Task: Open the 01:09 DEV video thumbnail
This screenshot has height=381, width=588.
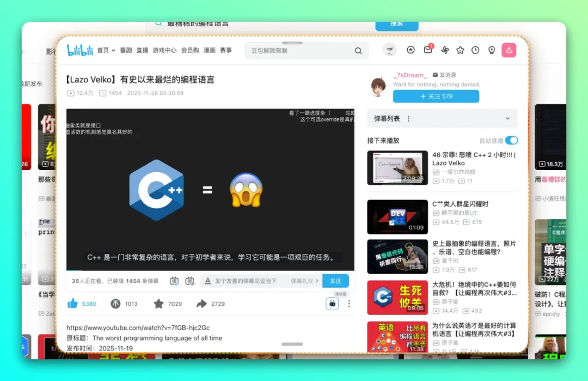Action: tap(397, 217)
